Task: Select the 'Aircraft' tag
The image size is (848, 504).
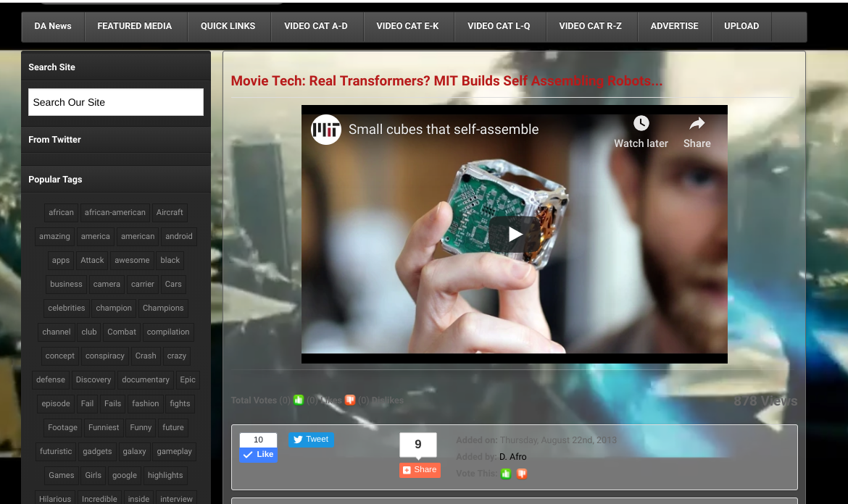Action: pos(170,212)
